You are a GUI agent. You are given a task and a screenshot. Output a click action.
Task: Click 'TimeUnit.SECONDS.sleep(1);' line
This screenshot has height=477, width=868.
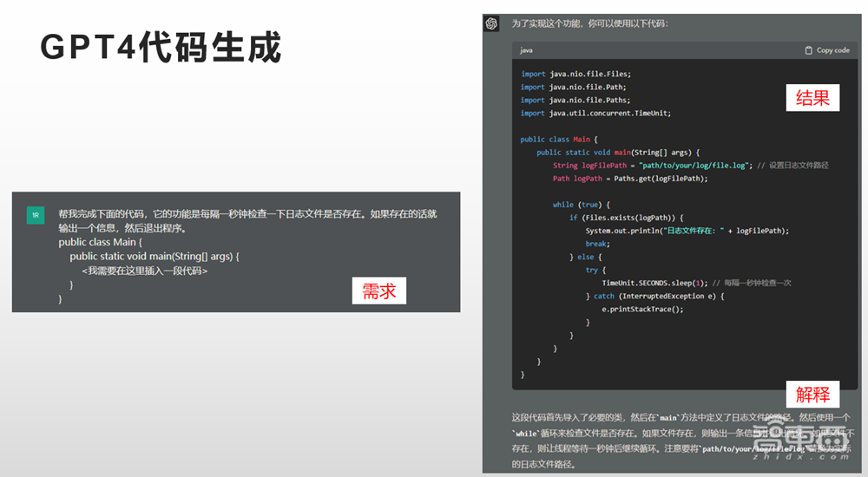click(696, 284)
